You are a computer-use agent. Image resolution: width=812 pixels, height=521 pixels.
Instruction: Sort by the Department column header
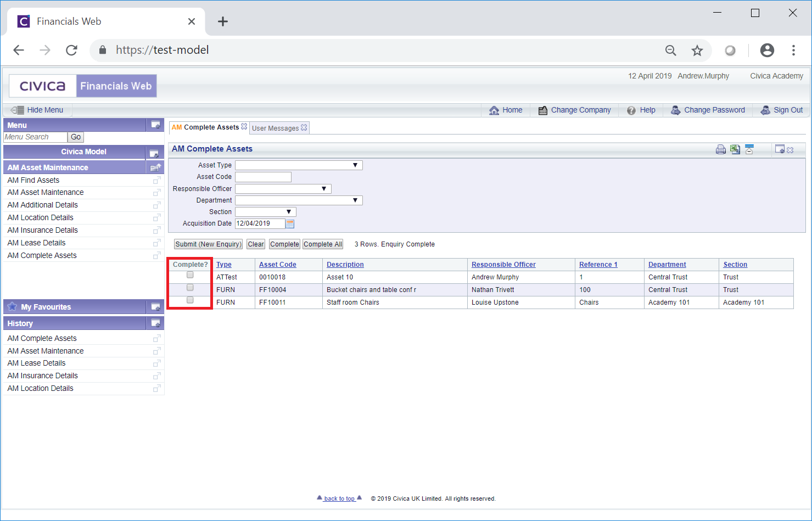click(x=667, y=265)
